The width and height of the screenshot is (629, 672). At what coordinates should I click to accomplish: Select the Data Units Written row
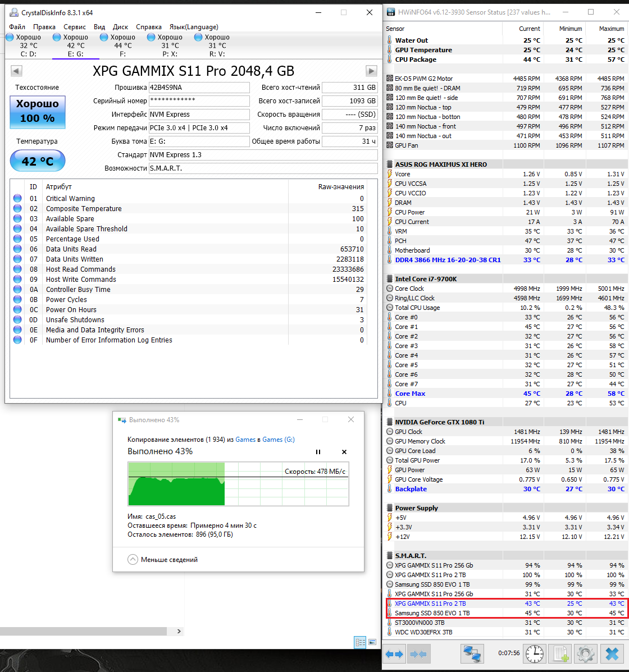click(189, 259)
